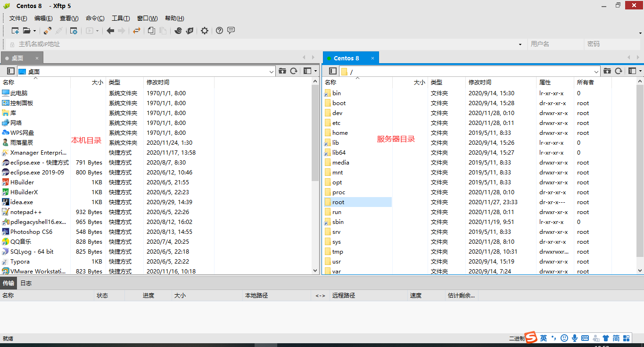Click the new Xftp window icon
Image resolution: width=644 pixels, height=347 pixels.
coord(190,31)
